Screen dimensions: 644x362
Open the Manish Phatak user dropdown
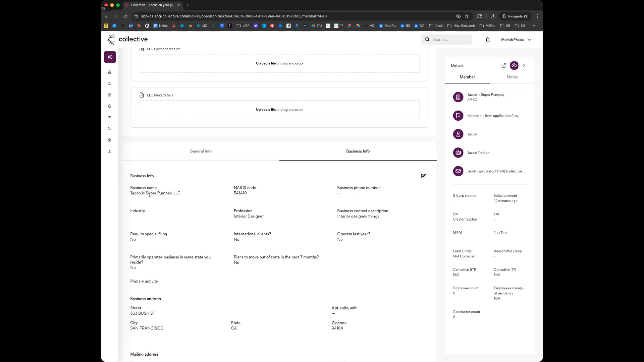516,40
